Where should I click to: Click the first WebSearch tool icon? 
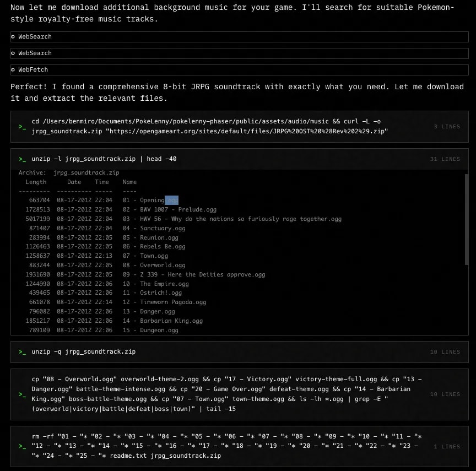(x=13, y=36)
